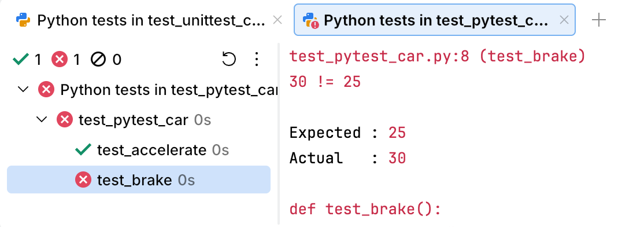The height and width of the screenshot is (227, 644).
Task: Collapse the test_pytest_car module chevron
Action: [x=42, y=120]
